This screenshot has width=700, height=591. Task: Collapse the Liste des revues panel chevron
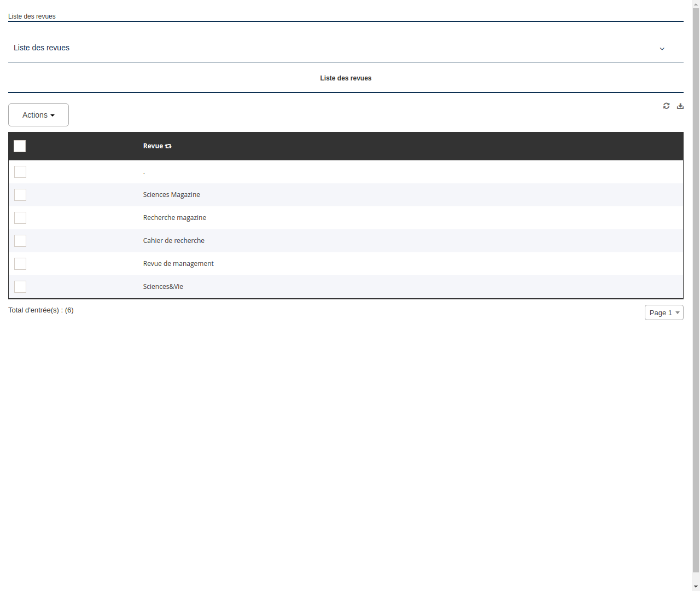[662, 49]
